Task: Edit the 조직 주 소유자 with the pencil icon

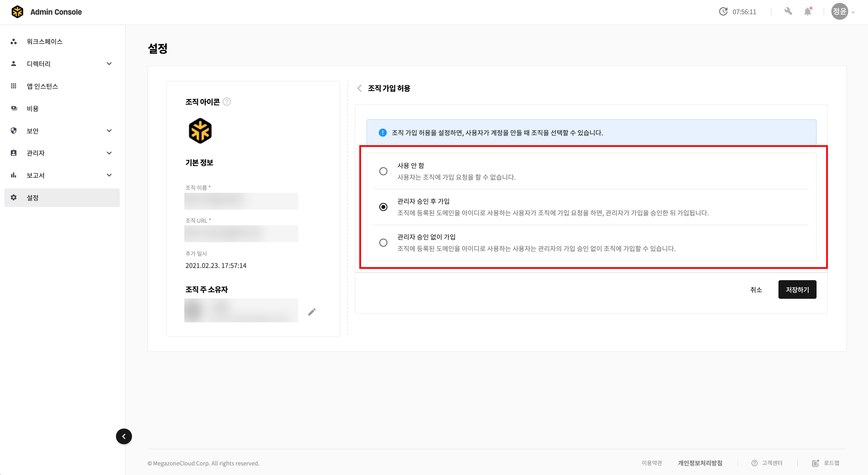Action: pyautogui.click(x=312, y=312)
